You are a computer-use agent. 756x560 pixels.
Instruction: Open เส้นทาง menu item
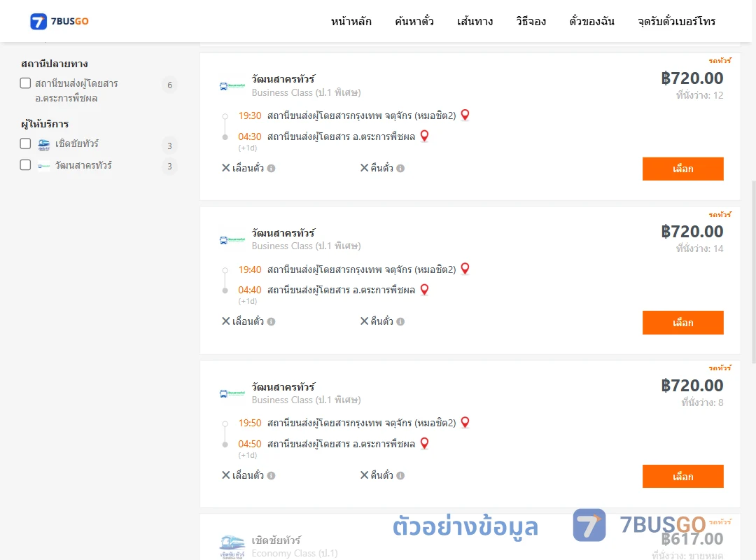tap(475, 21)
